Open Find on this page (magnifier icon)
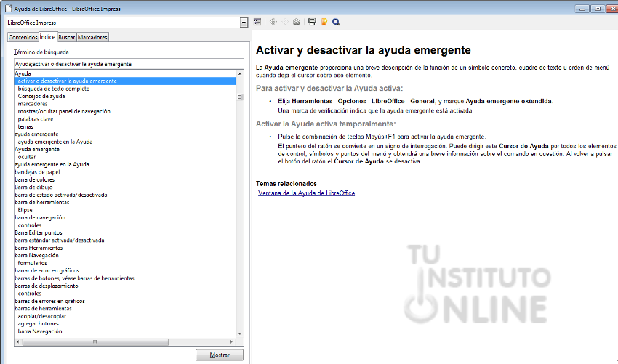The image size is (618, 364). pos(336,22)
